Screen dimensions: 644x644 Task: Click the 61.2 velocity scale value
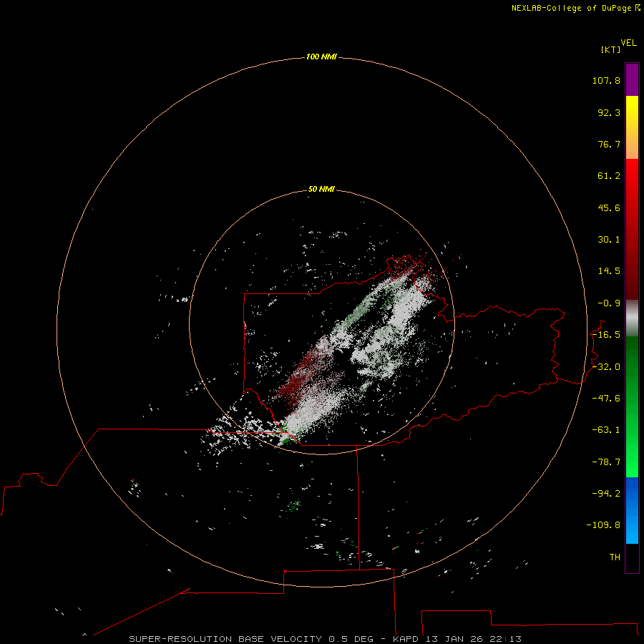click(x=609, y=176)
